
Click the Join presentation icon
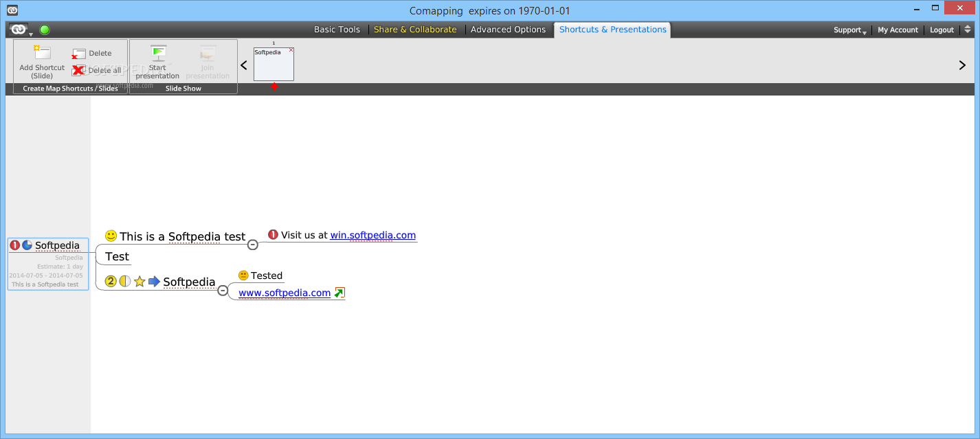point(208,54)
